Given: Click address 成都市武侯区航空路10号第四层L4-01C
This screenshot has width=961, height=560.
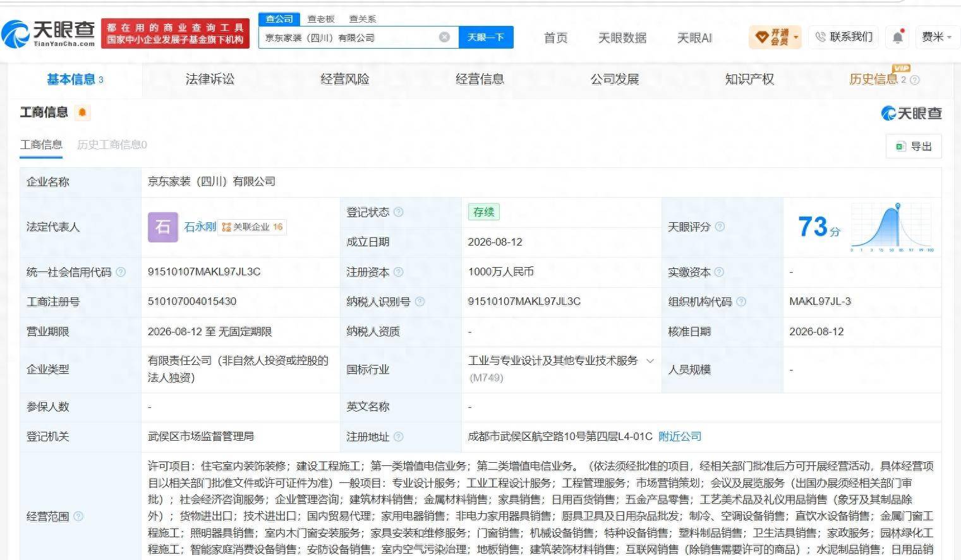Looking at the screenshot, I should (560, 436).
